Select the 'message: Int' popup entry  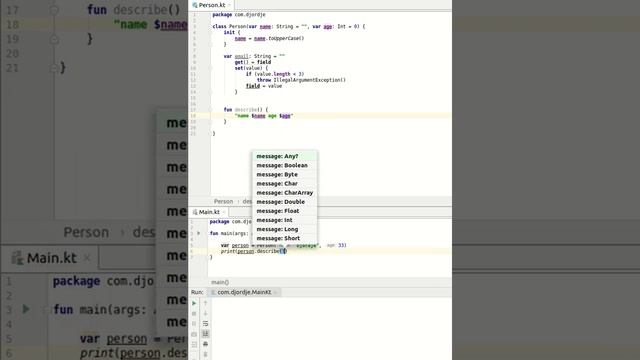(x=284, y=220)
